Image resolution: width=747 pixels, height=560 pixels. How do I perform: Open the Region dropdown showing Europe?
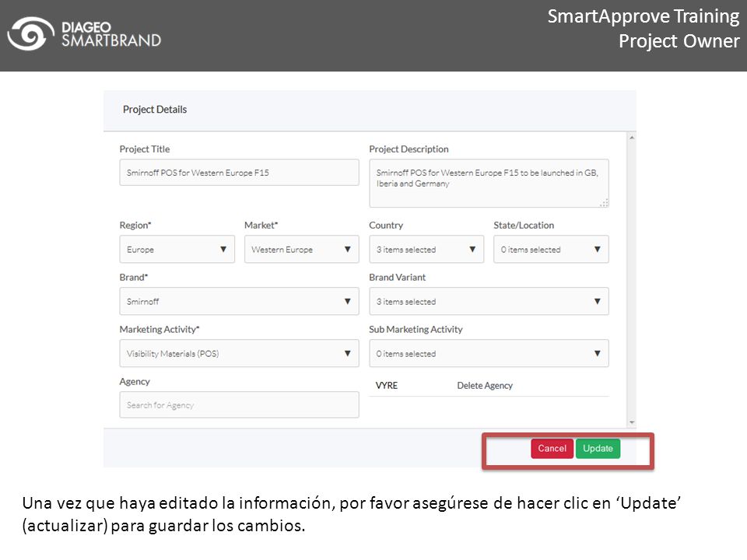(177, 249)
